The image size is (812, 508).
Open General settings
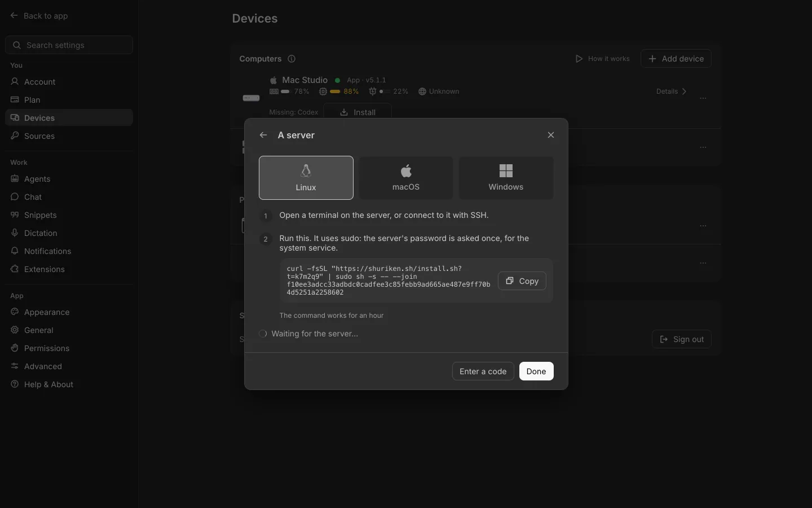click(x=69, y=330)
